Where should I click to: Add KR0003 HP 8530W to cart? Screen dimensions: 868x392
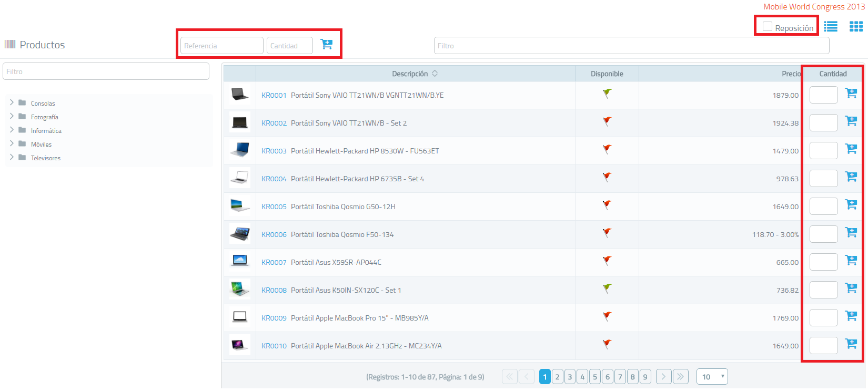click(x=851, y=149)
